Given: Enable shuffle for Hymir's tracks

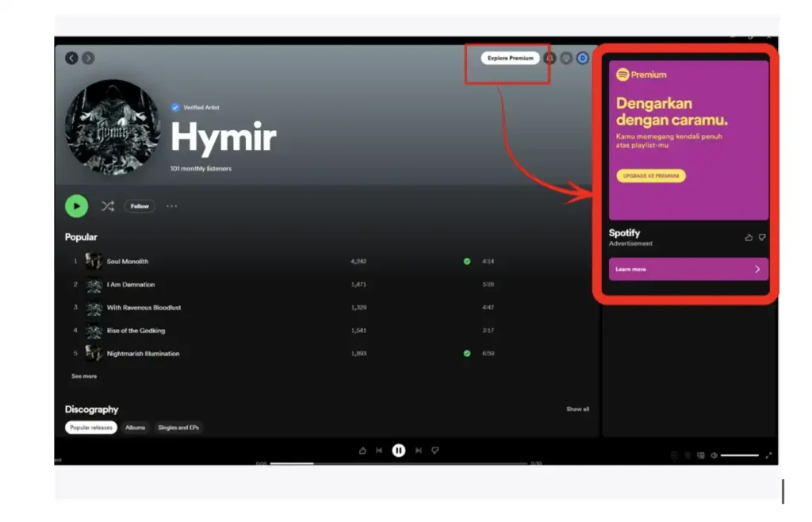Looking at the screenshot, I should 108,206.
